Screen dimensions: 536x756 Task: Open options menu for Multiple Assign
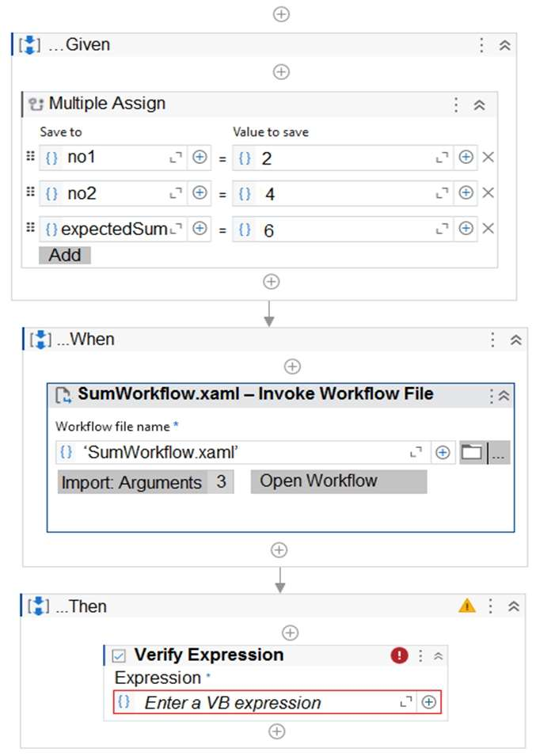click(x=456, y=104)
